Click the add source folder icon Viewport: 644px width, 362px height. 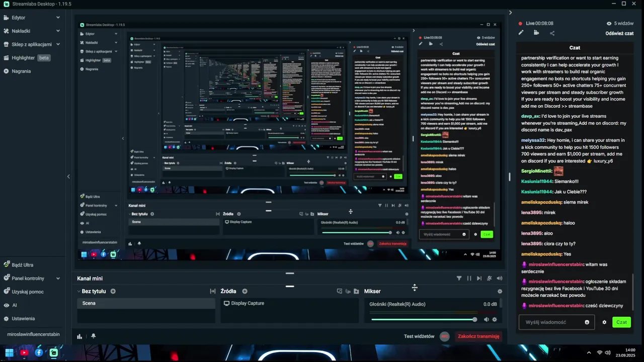point(356,291)
